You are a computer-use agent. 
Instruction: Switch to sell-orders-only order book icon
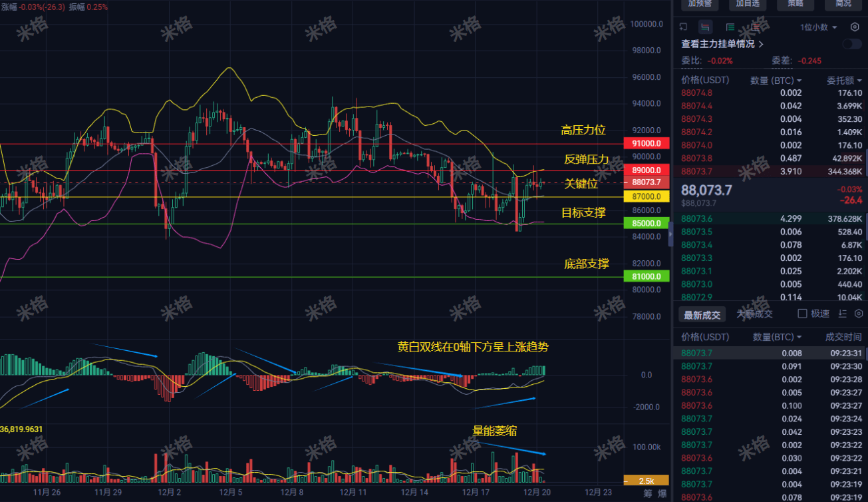[x=755, y=27]
